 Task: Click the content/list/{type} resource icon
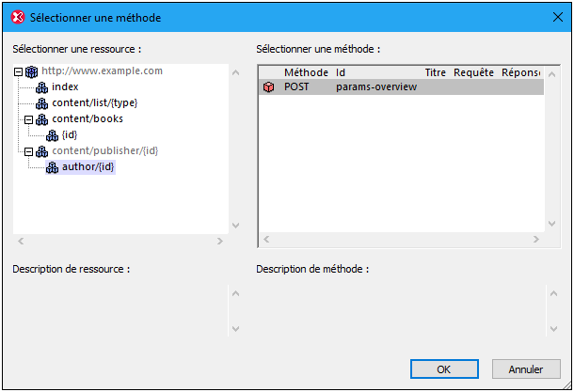click(x=41, y=102)
